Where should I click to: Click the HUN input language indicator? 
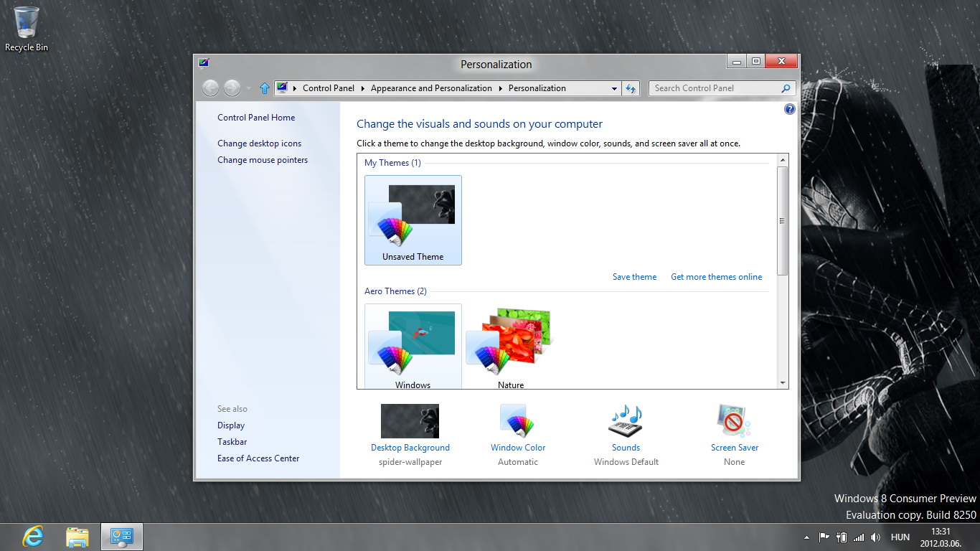coord(900,537)
